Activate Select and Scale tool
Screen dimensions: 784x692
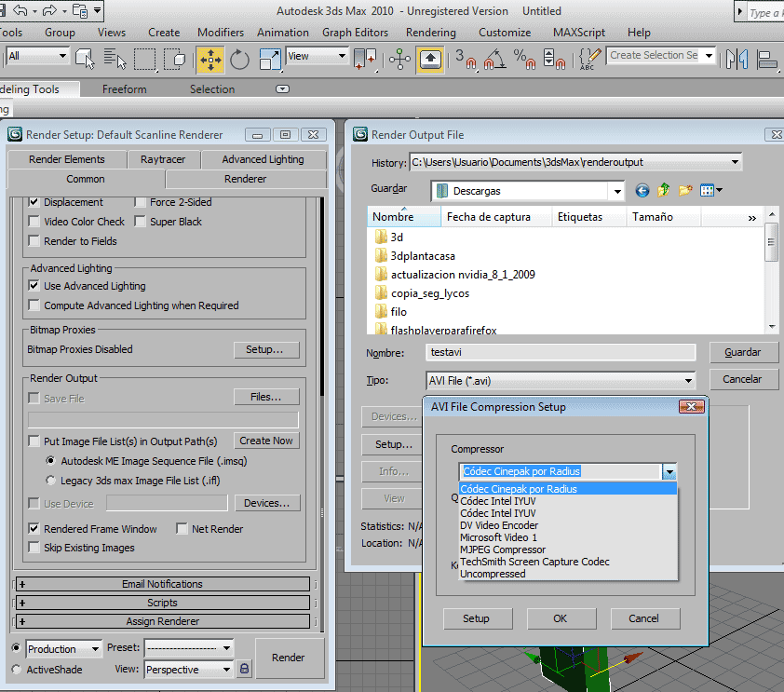271,60
